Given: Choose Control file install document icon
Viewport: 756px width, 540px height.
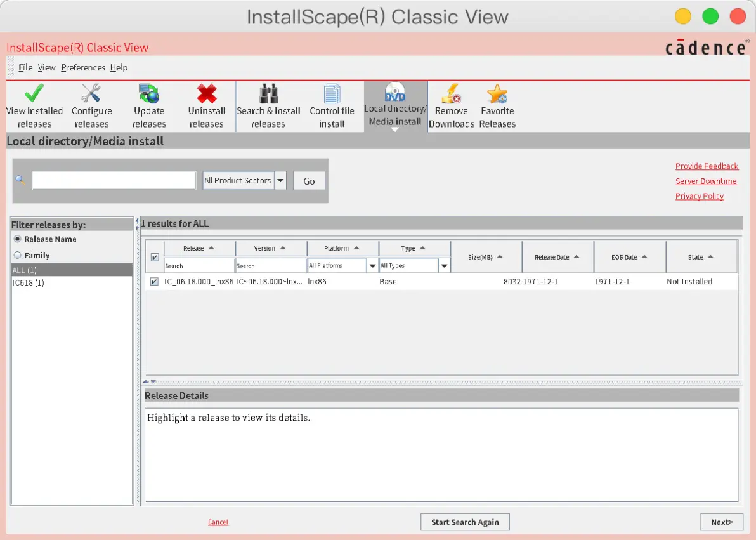Looking at the screenshot, I should click(x=332, y=93).
